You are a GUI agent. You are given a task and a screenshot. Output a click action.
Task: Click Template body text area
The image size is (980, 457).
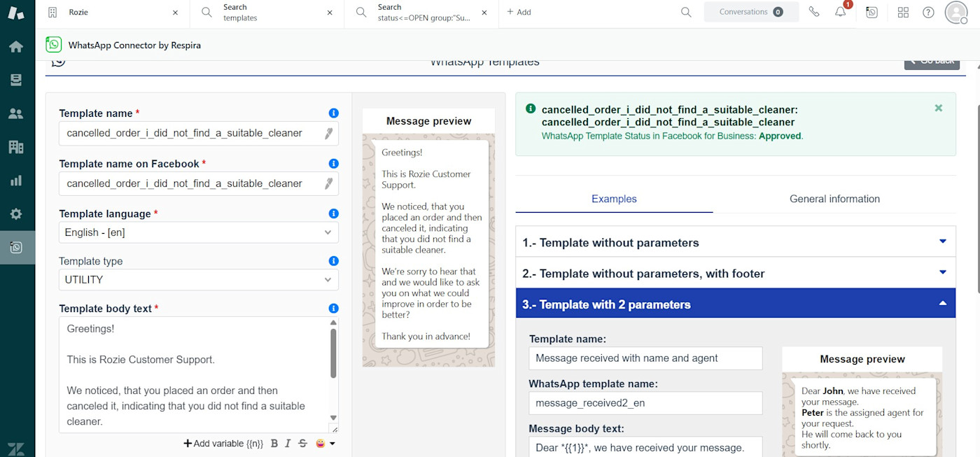click(x=193, y=374)
